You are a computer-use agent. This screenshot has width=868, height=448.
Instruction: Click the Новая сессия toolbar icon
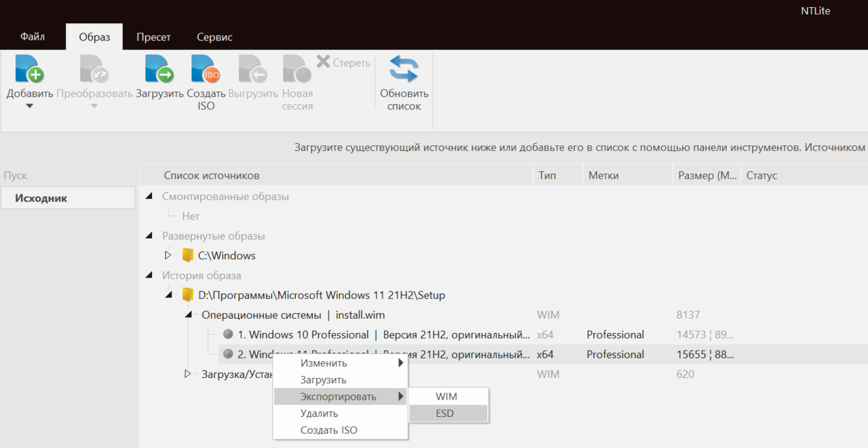pos(297,69)
